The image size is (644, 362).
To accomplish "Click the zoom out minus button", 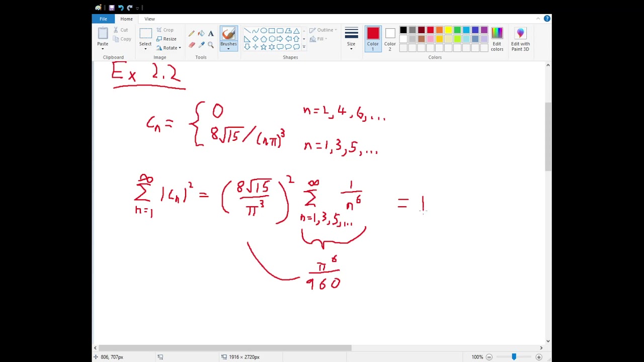I will (489, 357).
